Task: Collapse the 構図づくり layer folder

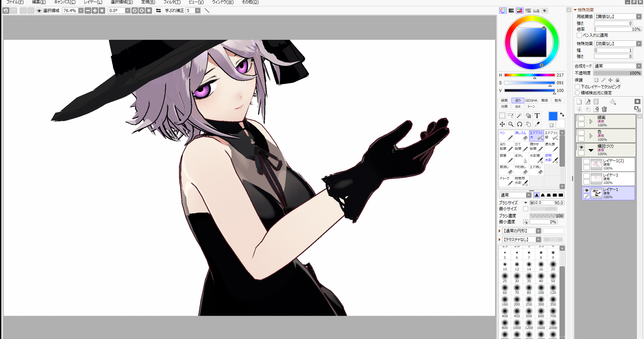Action: pyautogui.click(x=591, y=150)
